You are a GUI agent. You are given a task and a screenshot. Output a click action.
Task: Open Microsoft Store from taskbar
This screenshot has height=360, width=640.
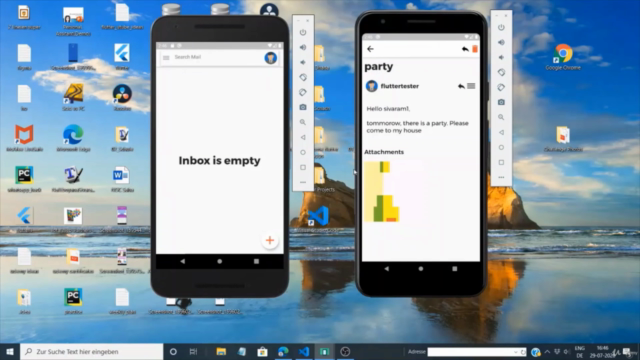[x=262, y=351]
